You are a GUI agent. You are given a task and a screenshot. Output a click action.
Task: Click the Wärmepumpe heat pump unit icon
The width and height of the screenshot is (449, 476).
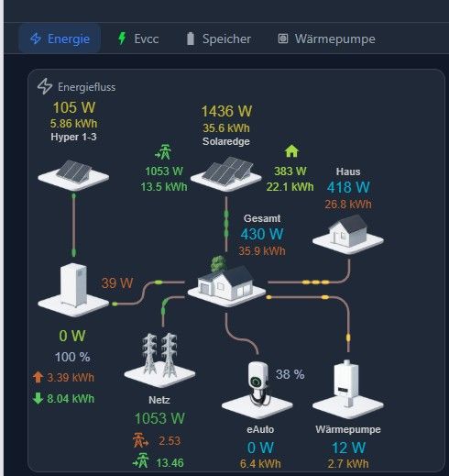tap(348, 389)
